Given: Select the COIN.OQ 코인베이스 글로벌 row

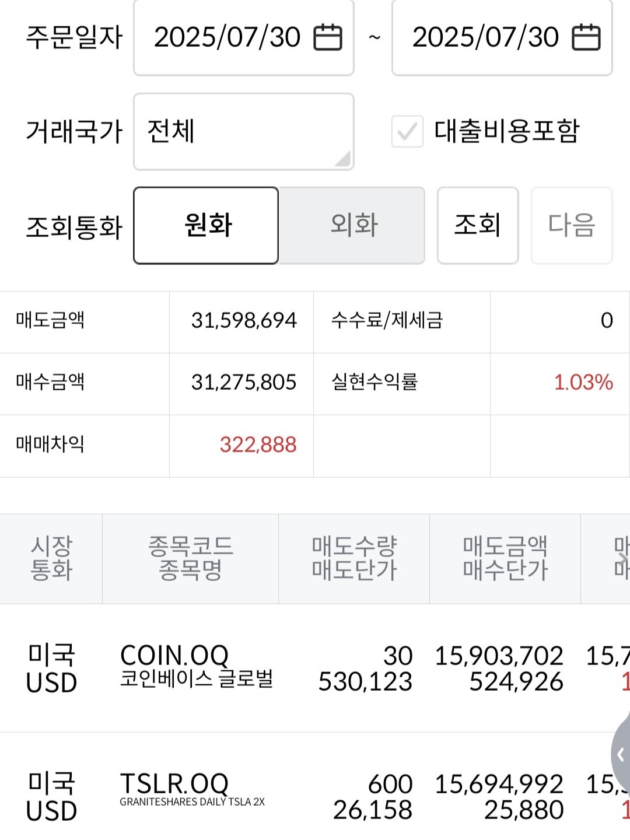Looking at the screenshot, I should point(196,668).
